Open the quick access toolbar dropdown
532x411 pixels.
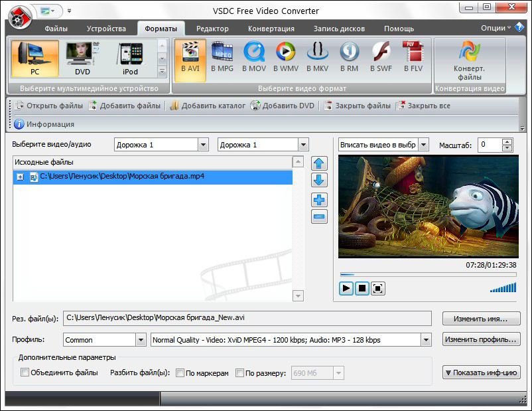pos(69,11)
